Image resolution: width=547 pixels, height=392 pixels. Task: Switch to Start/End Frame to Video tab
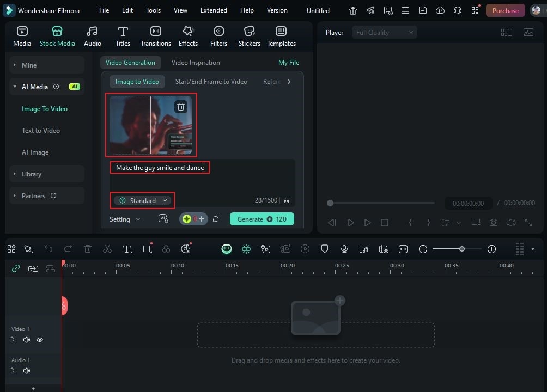pyautogui.click(x=211, y=82)
